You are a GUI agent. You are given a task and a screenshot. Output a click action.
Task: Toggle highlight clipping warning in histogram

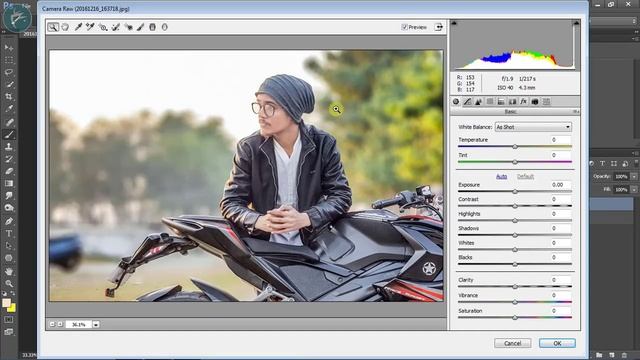576,24
